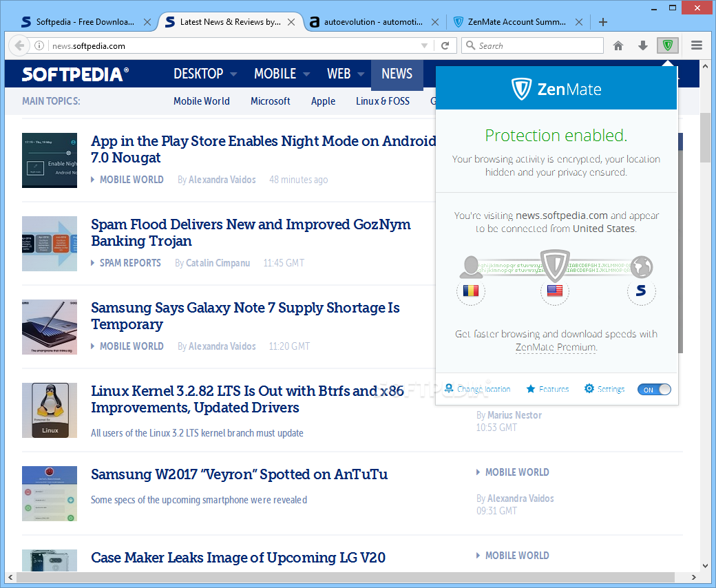Screen dimensions: 716x588
Task: Click the Softpedia site icon in ZenMate
Action: pyautogui.click(x=641, y=291)
